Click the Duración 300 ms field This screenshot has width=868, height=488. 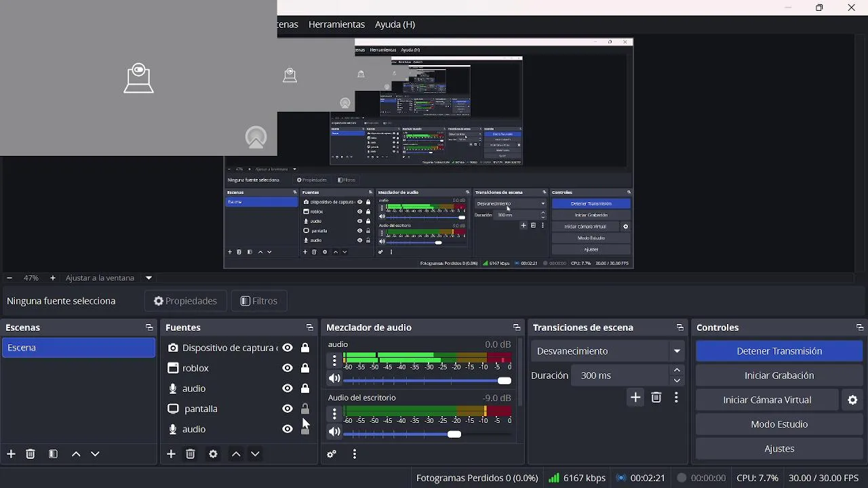[x=620, y=375]
